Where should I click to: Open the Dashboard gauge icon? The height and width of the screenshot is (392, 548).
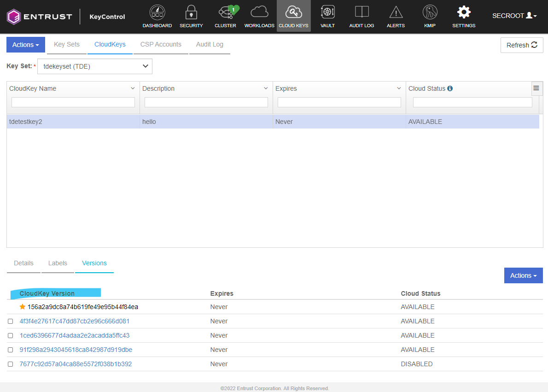[x=157, y=12]
